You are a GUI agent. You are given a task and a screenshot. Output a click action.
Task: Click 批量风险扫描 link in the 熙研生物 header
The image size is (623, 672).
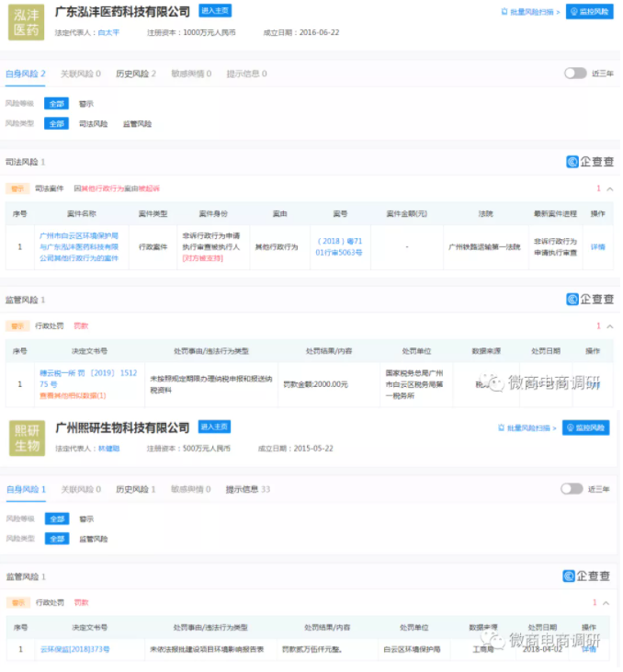[528, 429]
